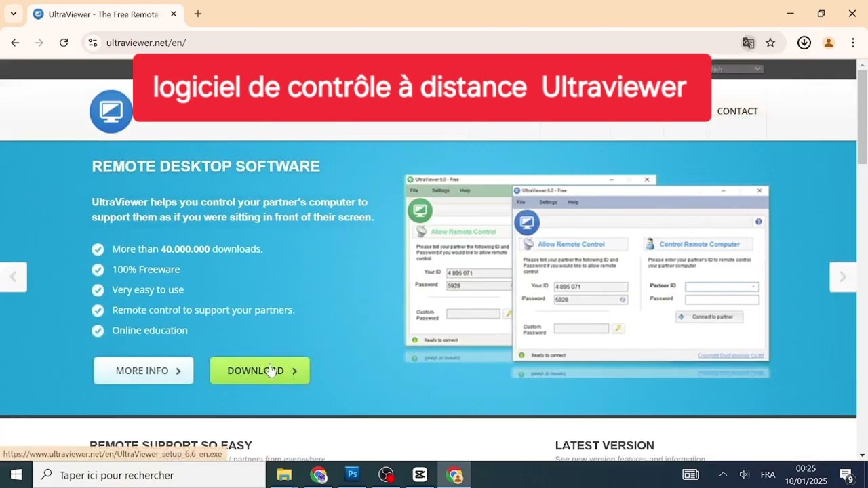Open the recording app taskbar icon
This screenshot has height=488, width=868.
tap(386, 474)
